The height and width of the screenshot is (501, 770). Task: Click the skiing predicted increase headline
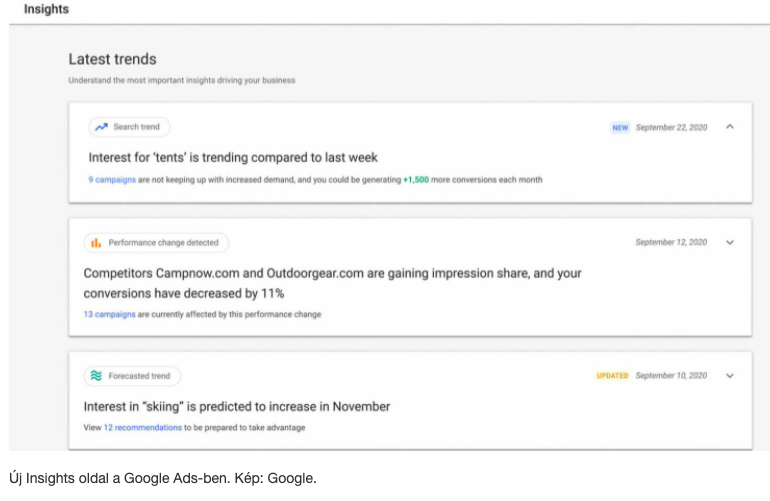coord(237,407)
